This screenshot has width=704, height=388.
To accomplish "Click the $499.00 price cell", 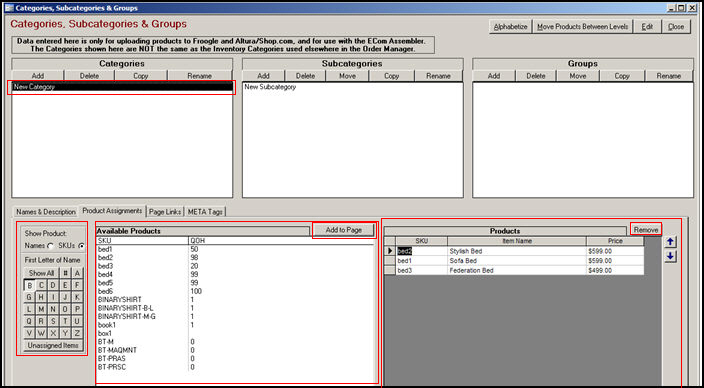I will coord(615,270).
